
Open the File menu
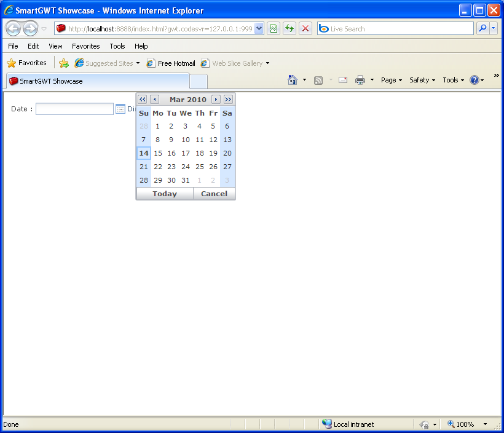click(13, 46)
